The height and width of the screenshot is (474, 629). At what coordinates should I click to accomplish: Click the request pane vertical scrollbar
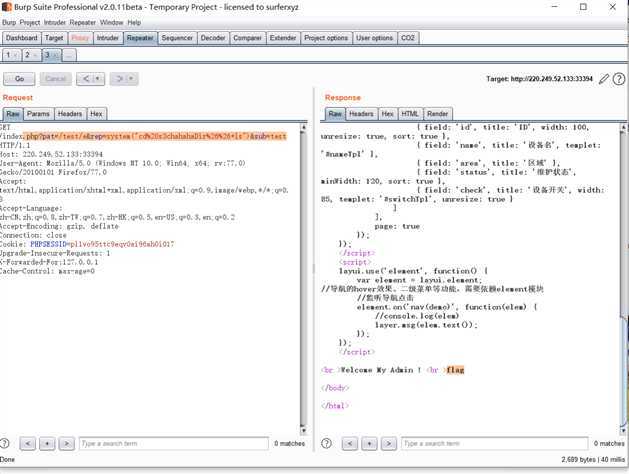click(x=304, y=279)
